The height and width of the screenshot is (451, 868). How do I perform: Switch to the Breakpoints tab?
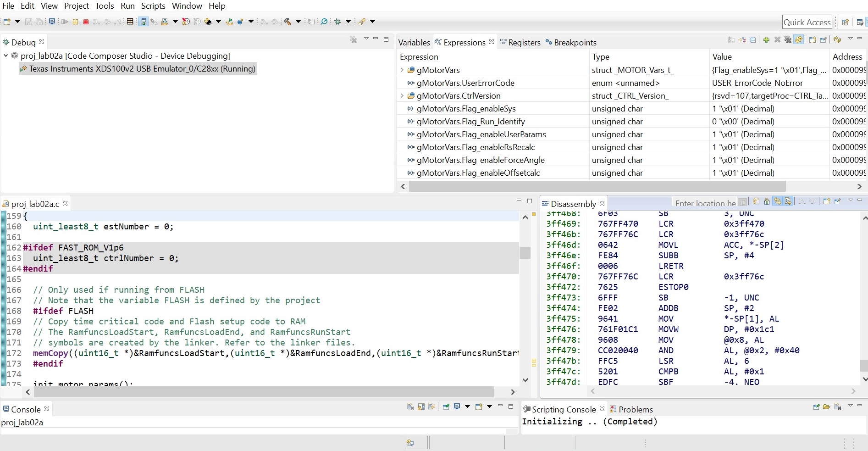571,42
